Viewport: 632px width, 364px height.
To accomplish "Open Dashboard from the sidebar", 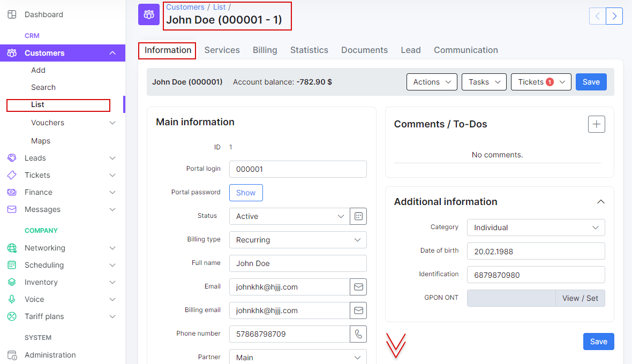I will [x=43, y=14].
